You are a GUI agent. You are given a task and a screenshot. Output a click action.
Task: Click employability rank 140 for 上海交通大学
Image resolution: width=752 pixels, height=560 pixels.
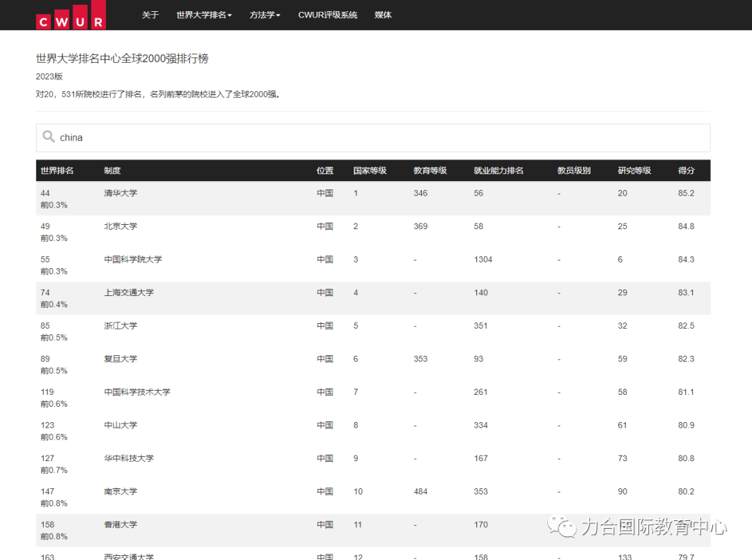tap(480, 293)
